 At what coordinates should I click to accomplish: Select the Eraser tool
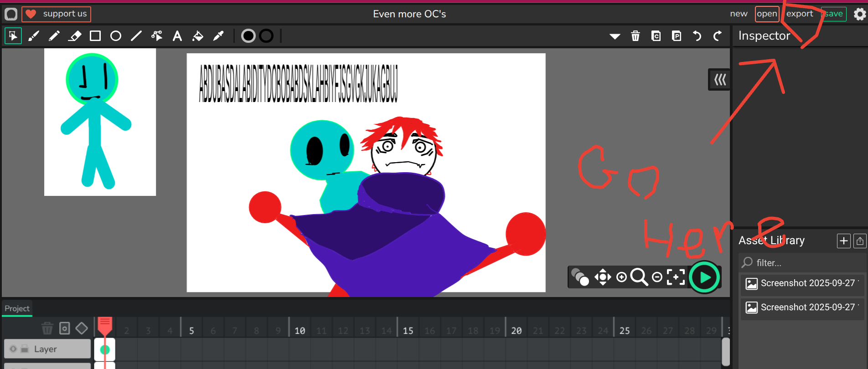click(75, 36)
